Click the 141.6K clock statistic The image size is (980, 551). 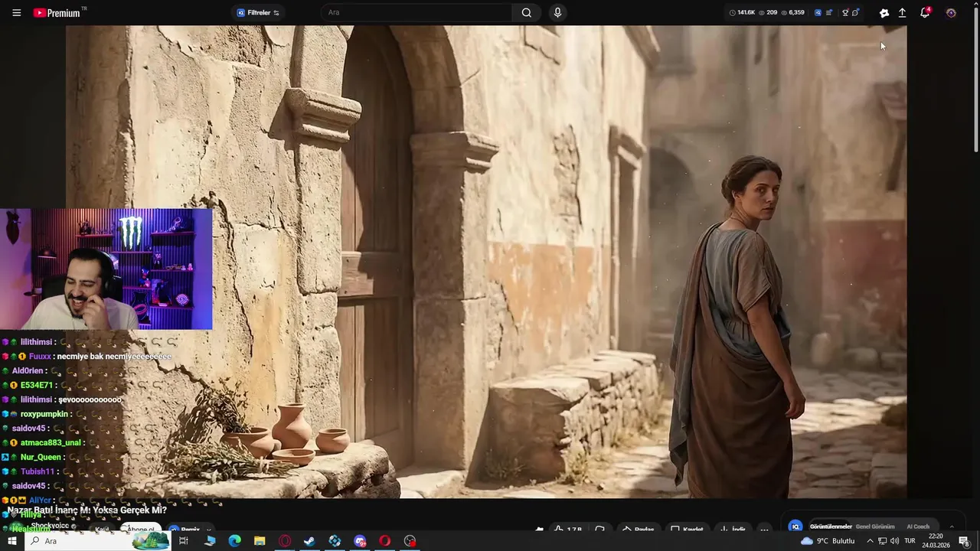[x=742, y=12]
